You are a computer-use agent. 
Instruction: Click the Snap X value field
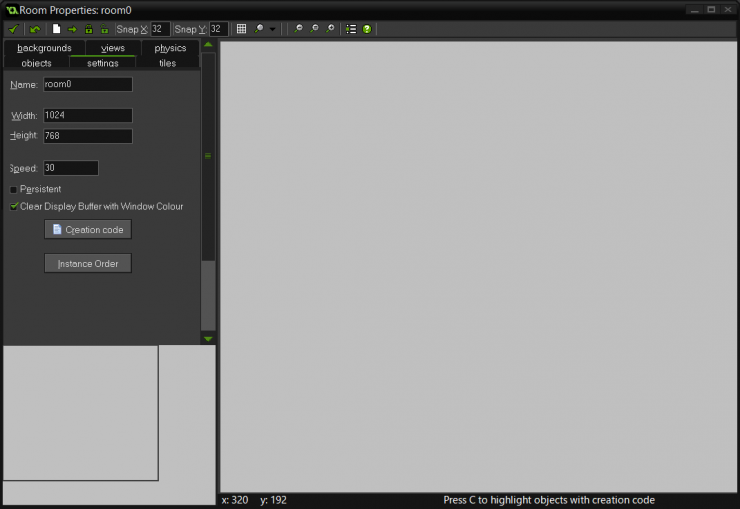160,29
